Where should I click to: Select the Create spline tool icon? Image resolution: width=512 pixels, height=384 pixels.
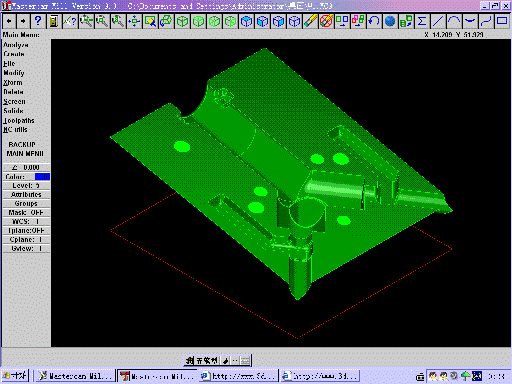click(486, 21)
